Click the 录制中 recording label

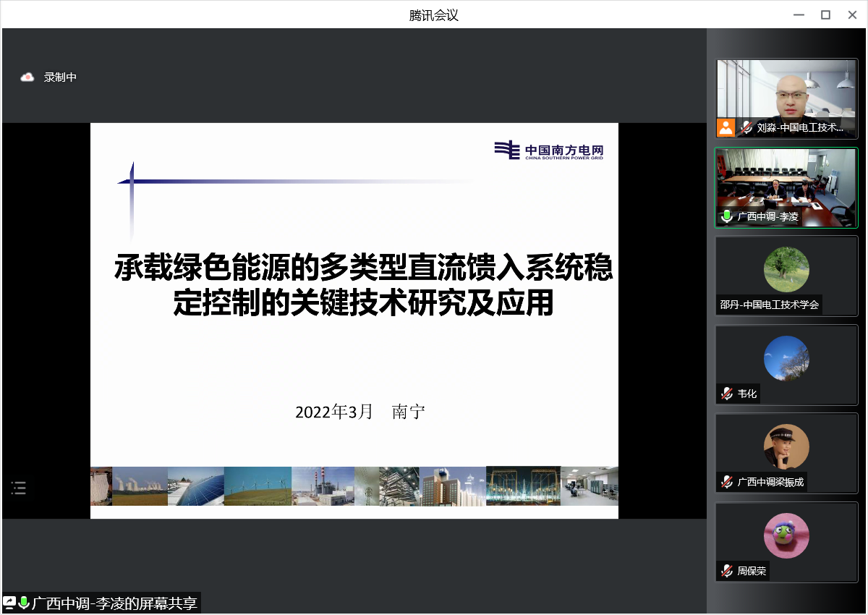pos(60,77)
